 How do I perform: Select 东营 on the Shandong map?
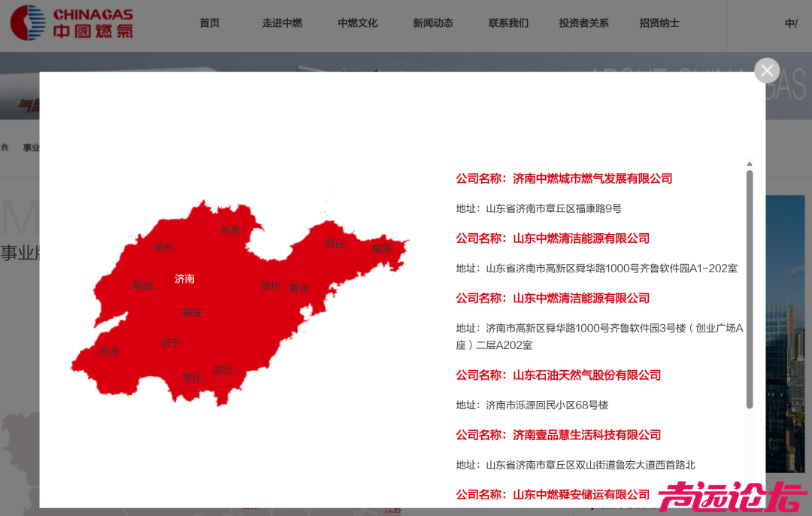click(x=229, y=230)
